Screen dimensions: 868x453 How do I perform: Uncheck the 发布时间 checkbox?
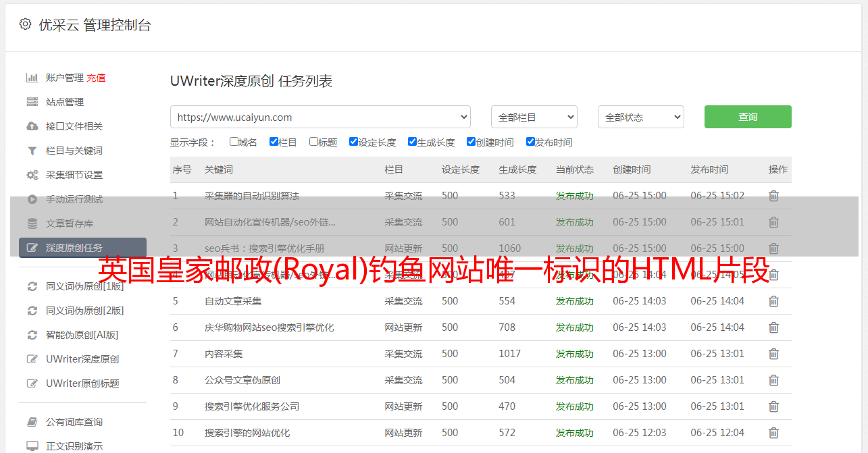530,142
